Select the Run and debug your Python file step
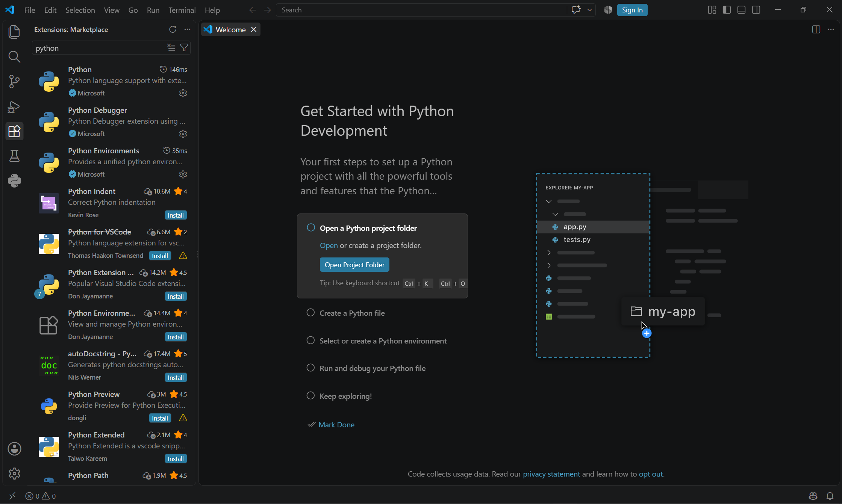 372,368
